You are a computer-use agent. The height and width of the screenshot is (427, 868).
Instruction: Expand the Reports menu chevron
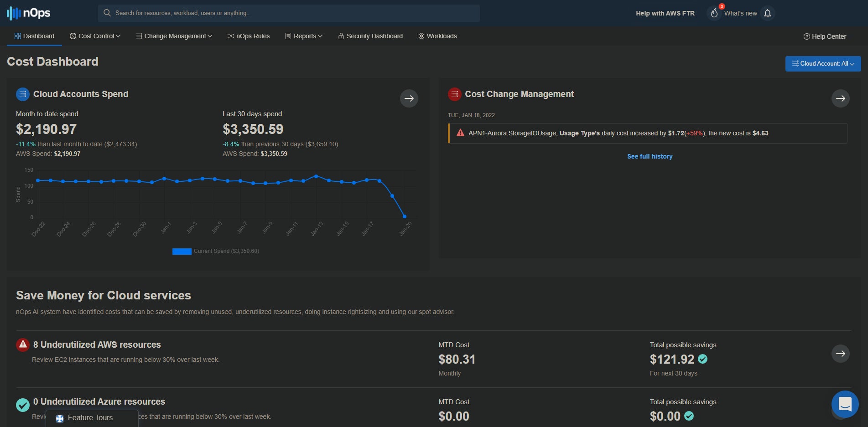click(x=320, y=36)
